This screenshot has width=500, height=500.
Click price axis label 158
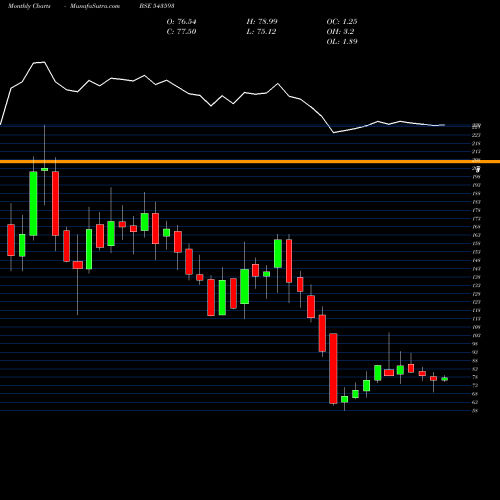pyautogui.click(x=476, y=244)
